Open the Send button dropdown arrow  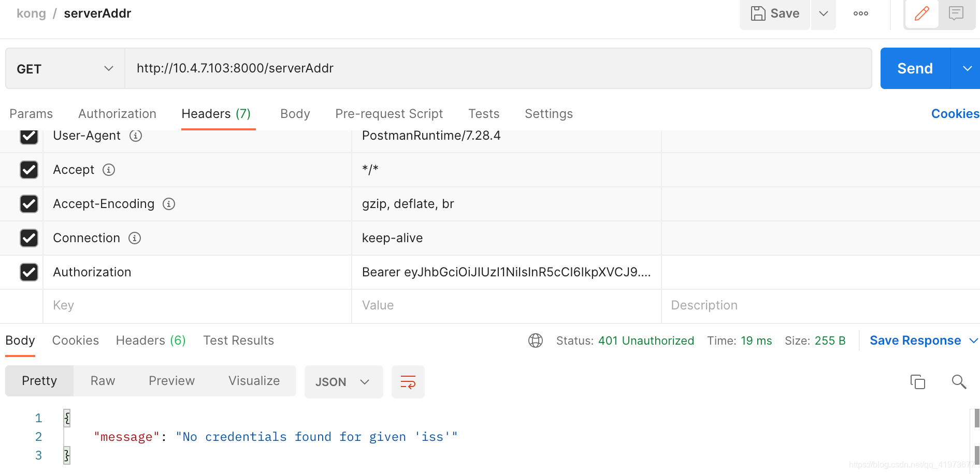967,69
